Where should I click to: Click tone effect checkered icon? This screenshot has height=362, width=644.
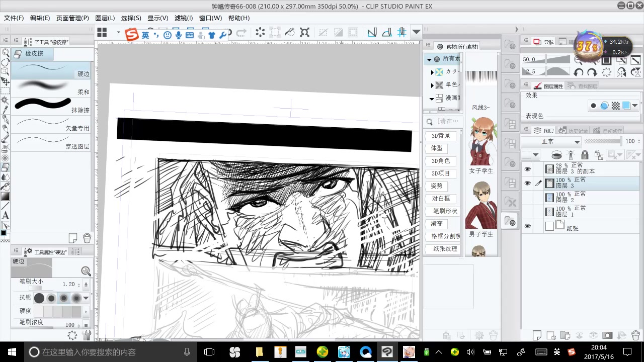[615, 106]
